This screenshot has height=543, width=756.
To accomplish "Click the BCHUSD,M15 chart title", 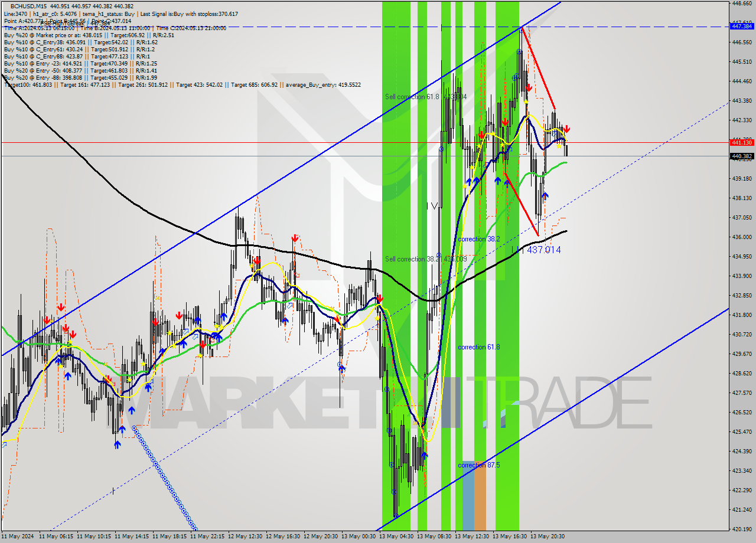I will (28, 6).
